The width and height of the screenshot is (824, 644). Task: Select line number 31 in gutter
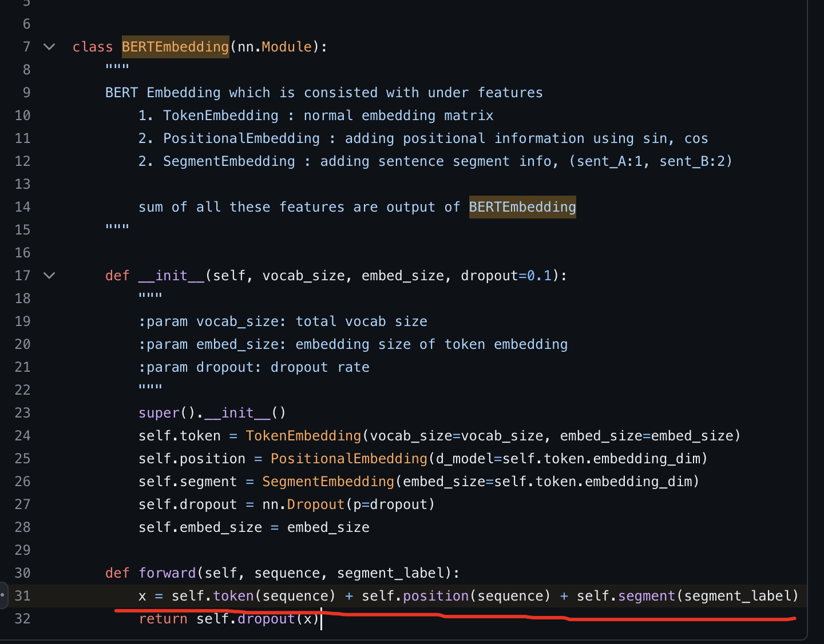[23, 596]
